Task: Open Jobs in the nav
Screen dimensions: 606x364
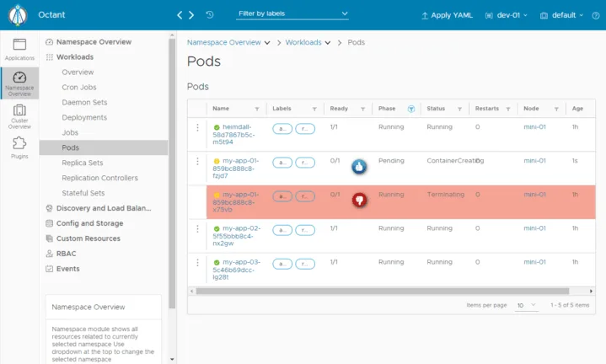Action: pyautogui.click(x=70, y=132)
